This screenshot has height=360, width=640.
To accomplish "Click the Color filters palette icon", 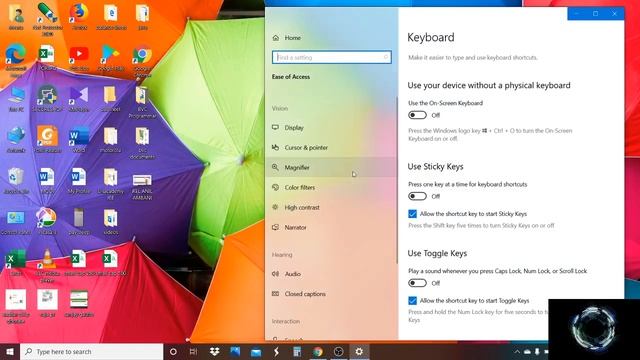I will pyautogui.click(x=276, y=187).
